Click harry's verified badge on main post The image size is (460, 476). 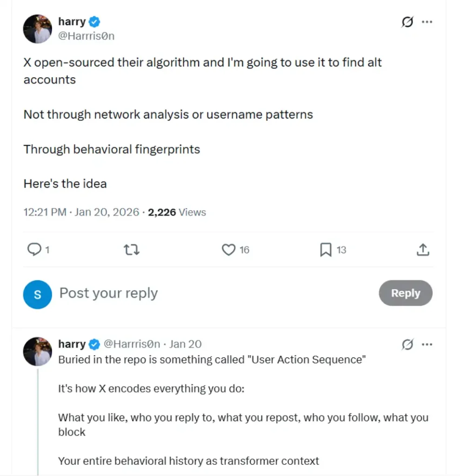95,21
